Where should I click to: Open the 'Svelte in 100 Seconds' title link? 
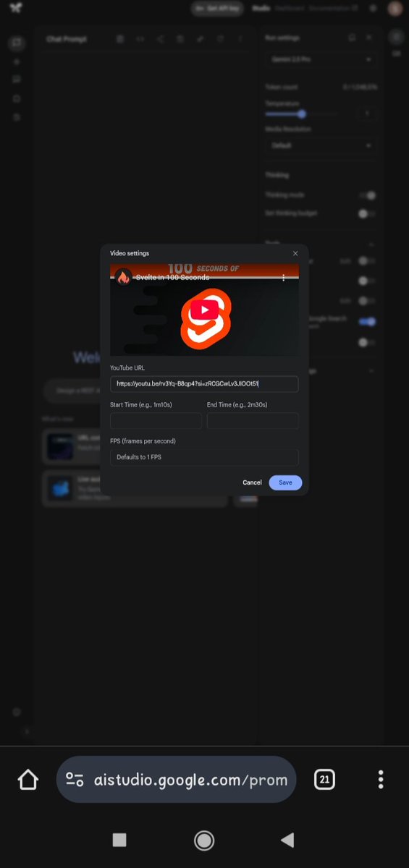pos(172,278)
